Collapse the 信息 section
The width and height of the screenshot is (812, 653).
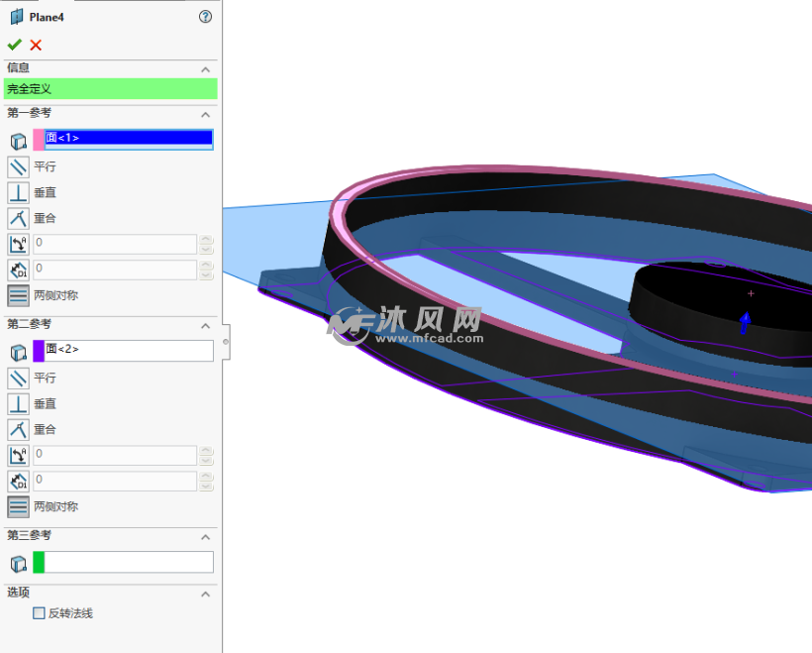tap(206, 69)
